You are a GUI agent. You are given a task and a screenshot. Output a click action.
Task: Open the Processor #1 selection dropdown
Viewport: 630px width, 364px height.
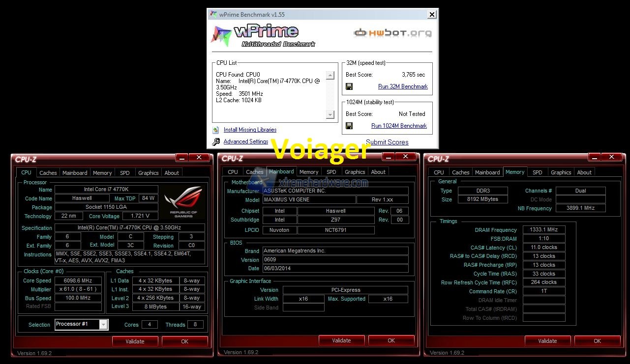click(103, 324)
